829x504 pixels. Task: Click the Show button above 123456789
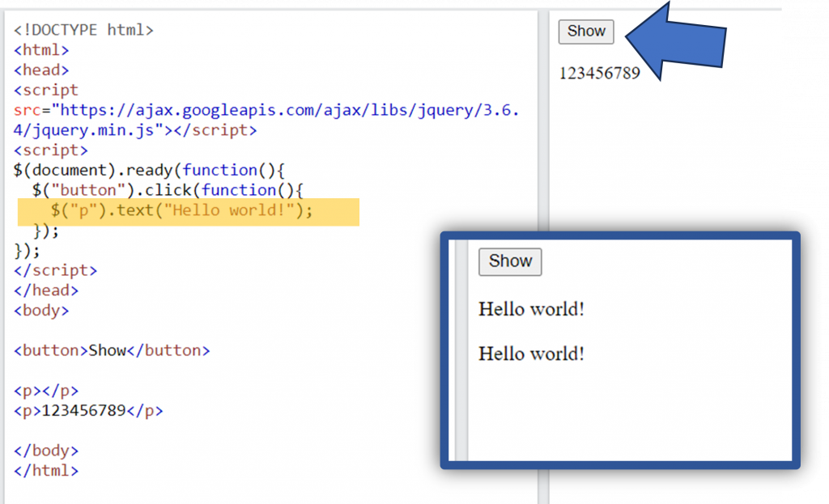click(x=586, y=32)
